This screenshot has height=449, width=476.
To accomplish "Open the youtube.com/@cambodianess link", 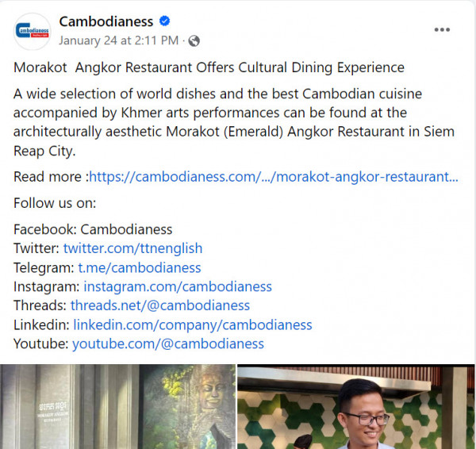I will point(168,344).
